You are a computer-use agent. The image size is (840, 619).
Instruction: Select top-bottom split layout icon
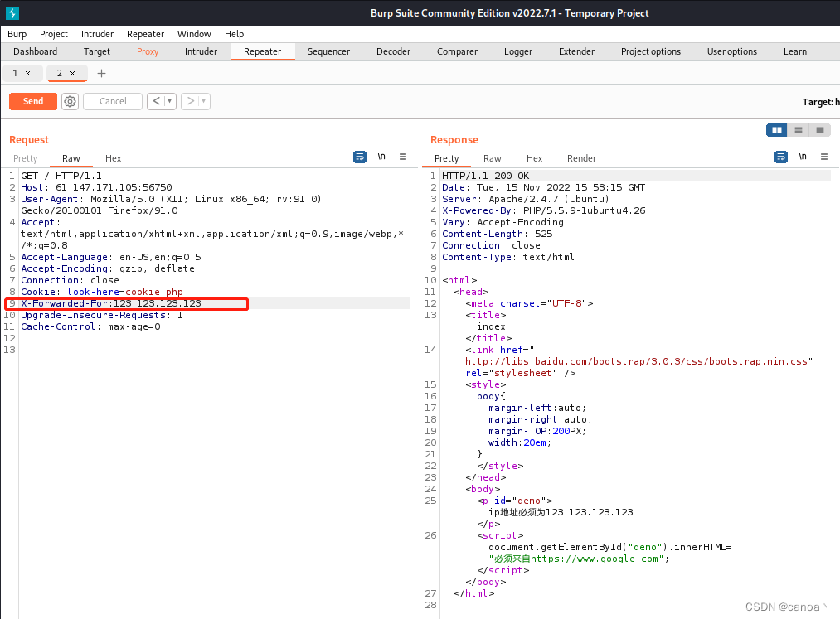click(x=799, y=130)
